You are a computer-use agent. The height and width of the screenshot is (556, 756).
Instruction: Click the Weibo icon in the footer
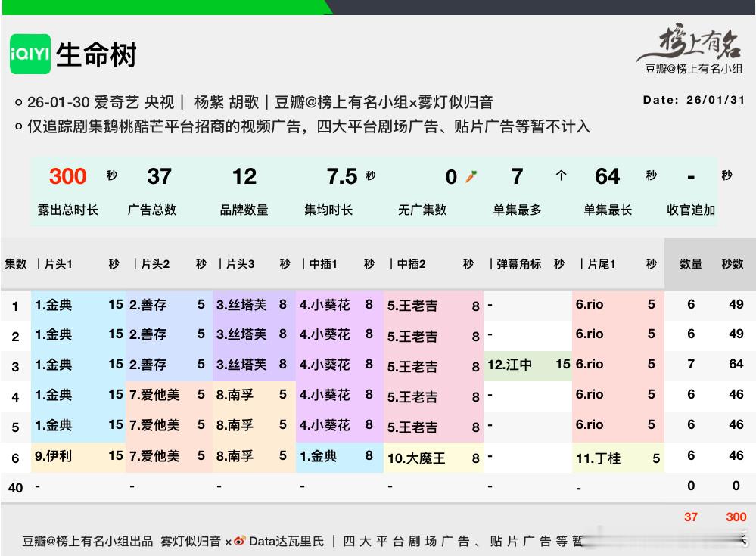(240, 541)
